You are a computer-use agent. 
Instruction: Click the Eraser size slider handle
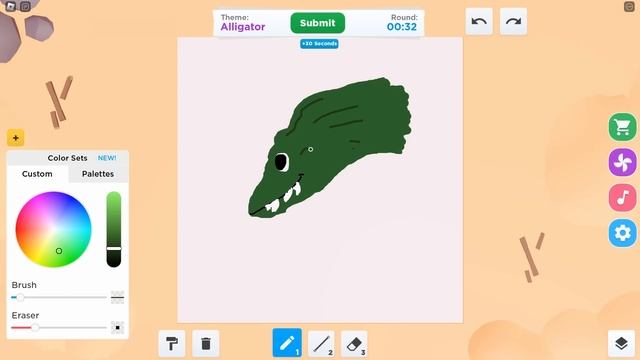click(36, 328)
